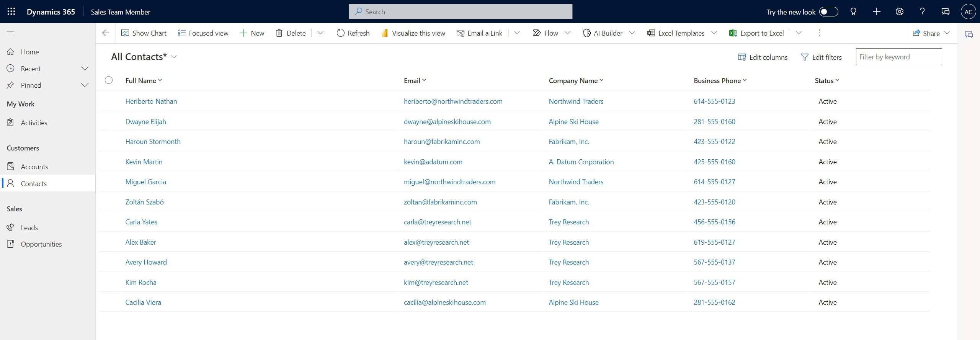This screenshot has height=340, width=980.
Task: Open the help question mark icon
Action: pos(922,11)
